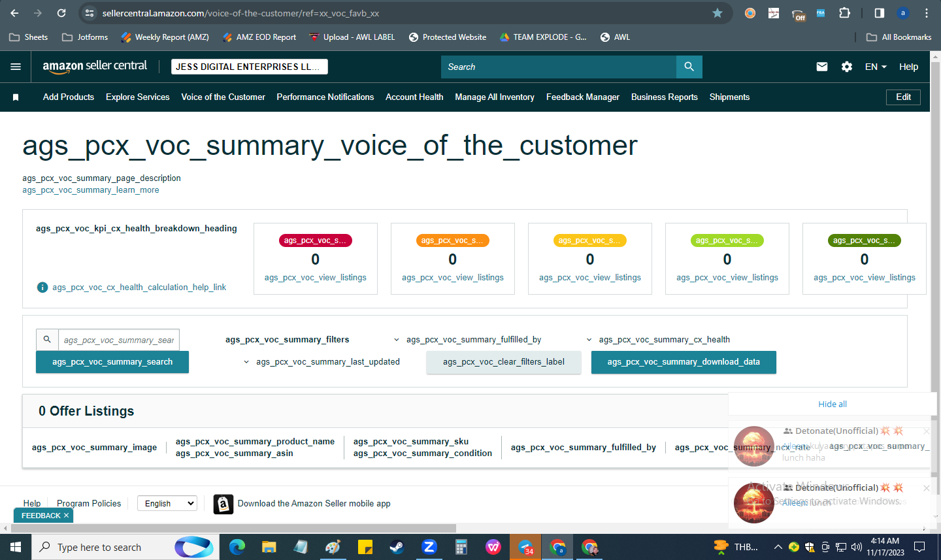Click the LOG IN extension icon
Viewport: 941px width, 560px height.
pos(774,13)
